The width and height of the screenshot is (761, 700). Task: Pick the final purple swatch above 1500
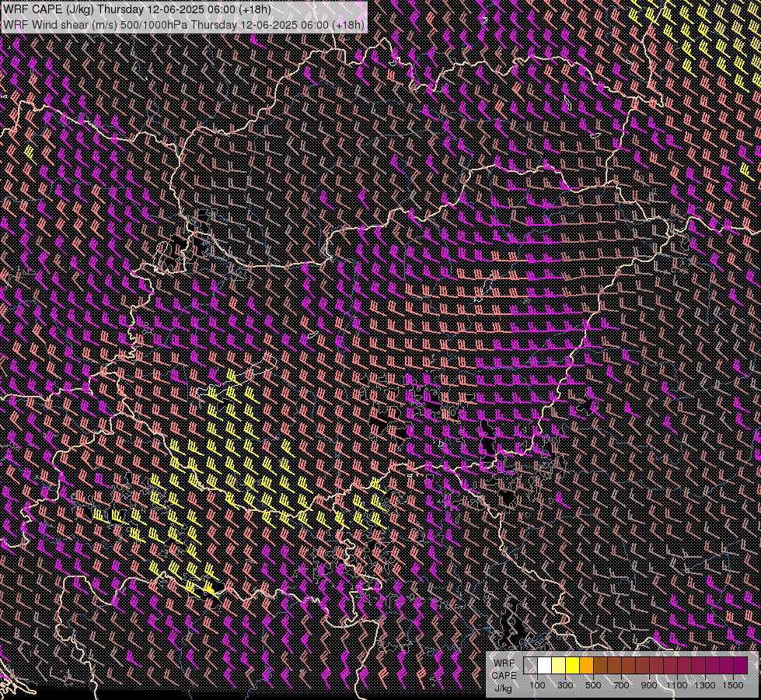(741, 666)
